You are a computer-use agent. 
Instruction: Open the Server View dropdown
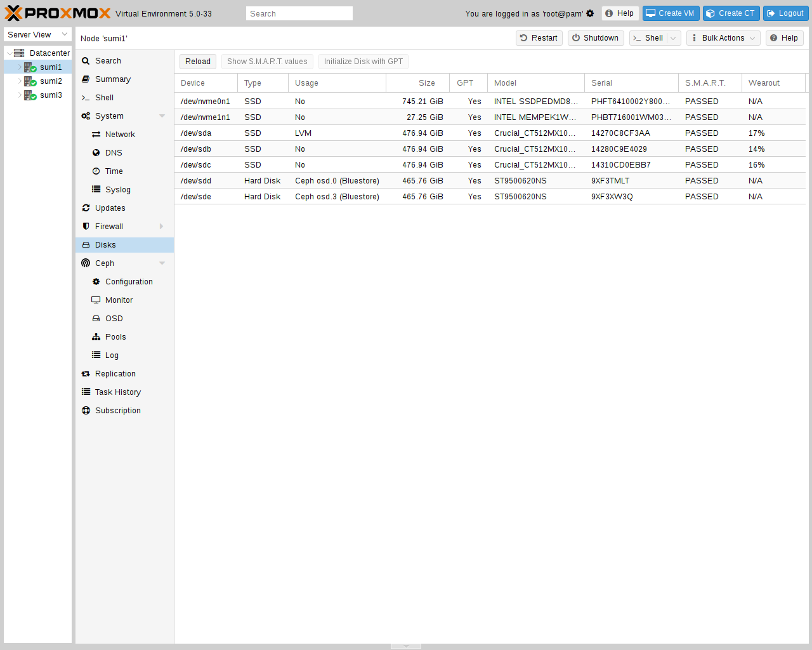(37, 35)
